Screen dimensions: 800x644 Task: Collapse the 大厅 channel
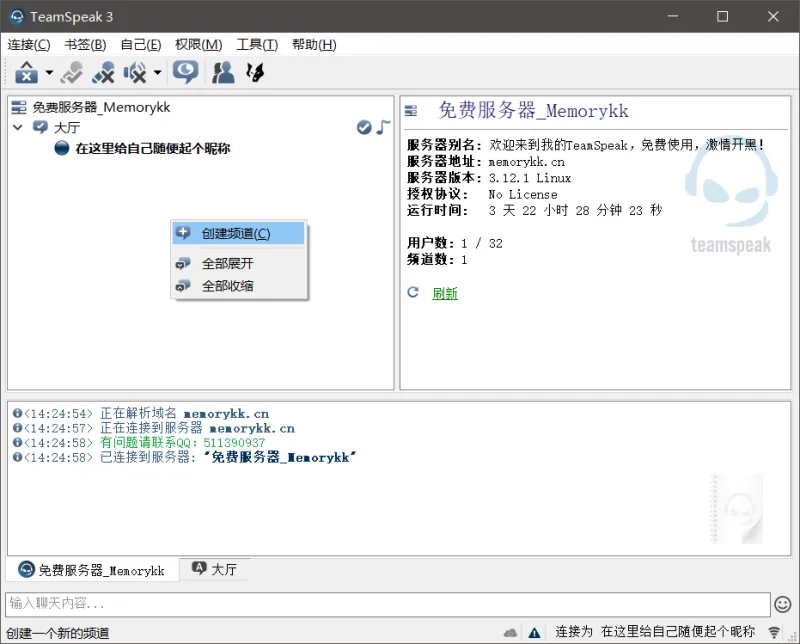tap(18, 127)
